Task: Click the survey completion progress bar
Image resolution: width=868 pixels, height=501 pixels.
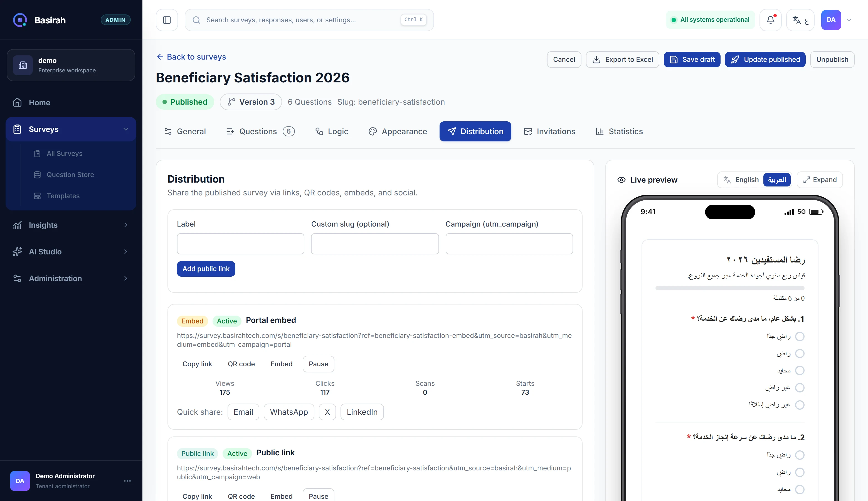Action: (x=730, y=288)
